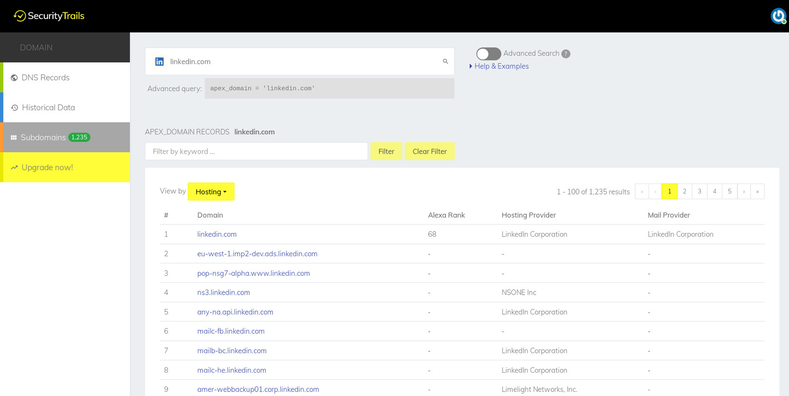Click the Advanced Search help question icon
Viewport: 789px width, 396px height.
click(x=566, y=53)
